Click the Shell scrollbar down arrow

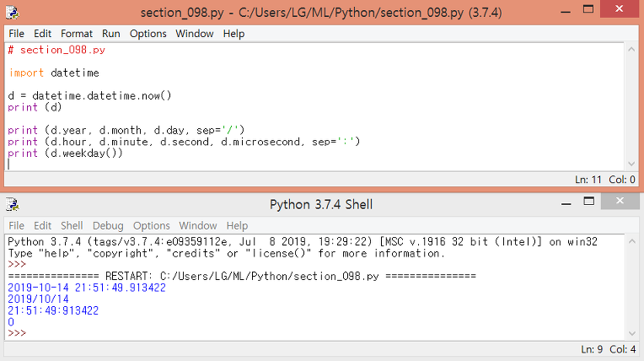point(631,333)
